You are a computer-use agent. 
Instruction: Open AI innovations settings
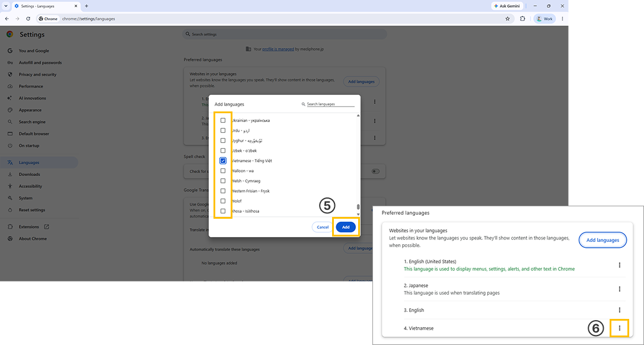33,98
